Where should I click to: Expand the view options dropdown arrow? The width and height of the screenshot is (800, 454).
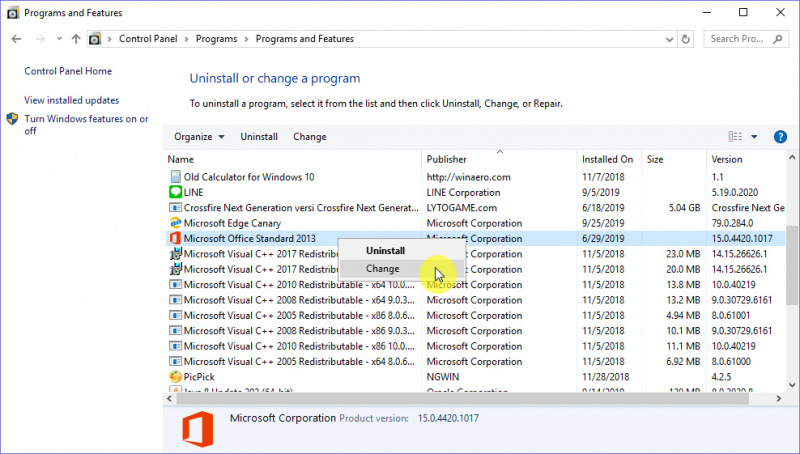click(x=754, y=137)
